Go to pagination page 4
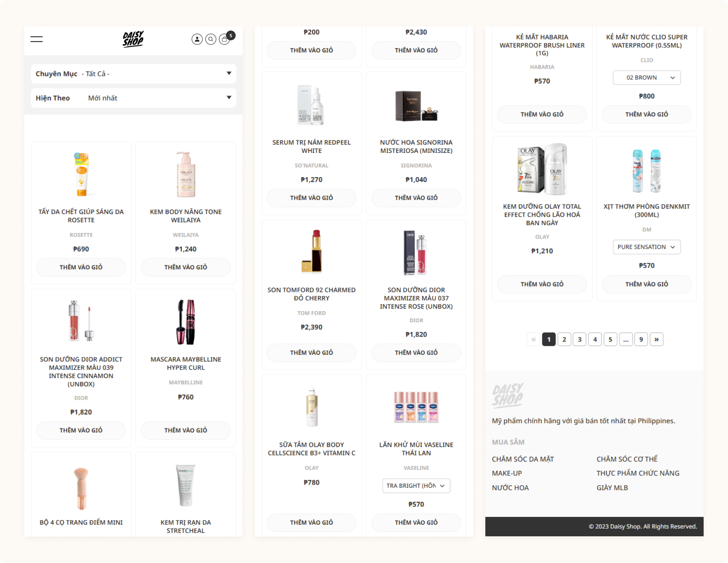The height and width of the screenshot is (563, 728). coord(595,339)
